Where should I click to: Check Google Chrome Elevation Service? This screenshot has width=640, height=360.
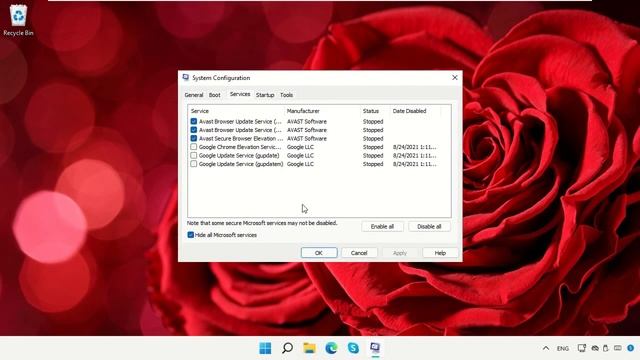pos(194,147)
